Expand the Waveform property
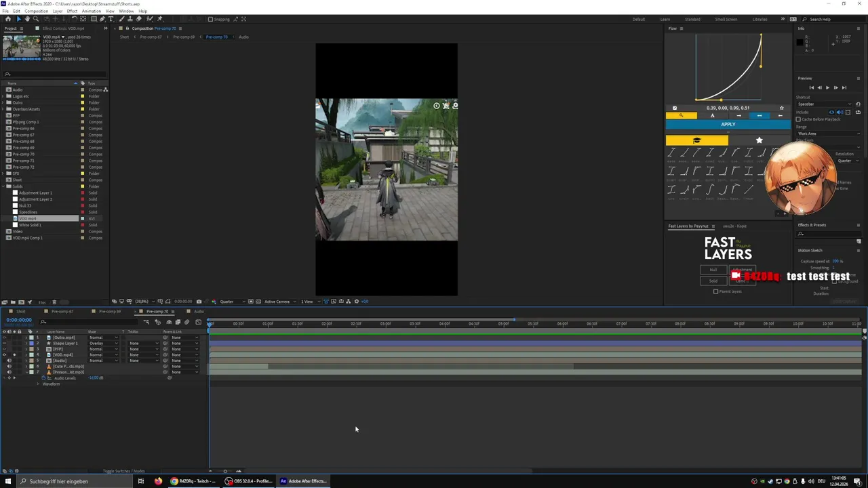The image size is (868, 488). coord(38,384)
